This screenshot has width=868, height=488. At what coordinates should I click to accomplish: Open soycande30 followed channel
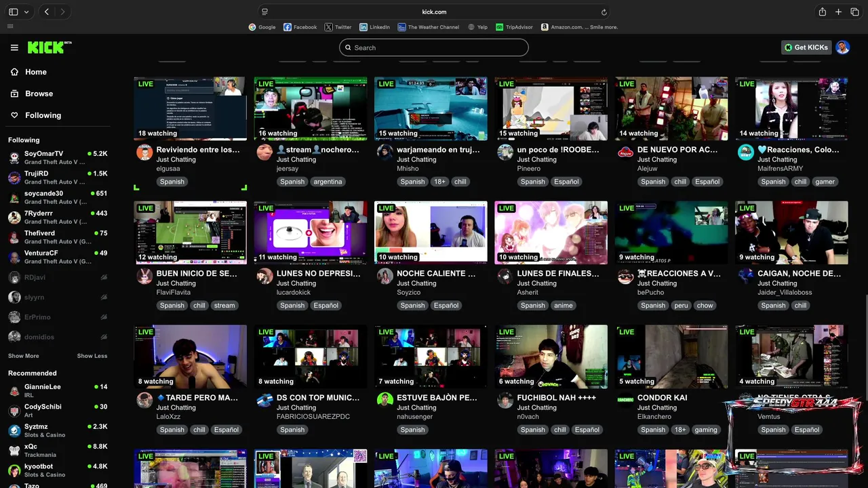tap(58, 197)
